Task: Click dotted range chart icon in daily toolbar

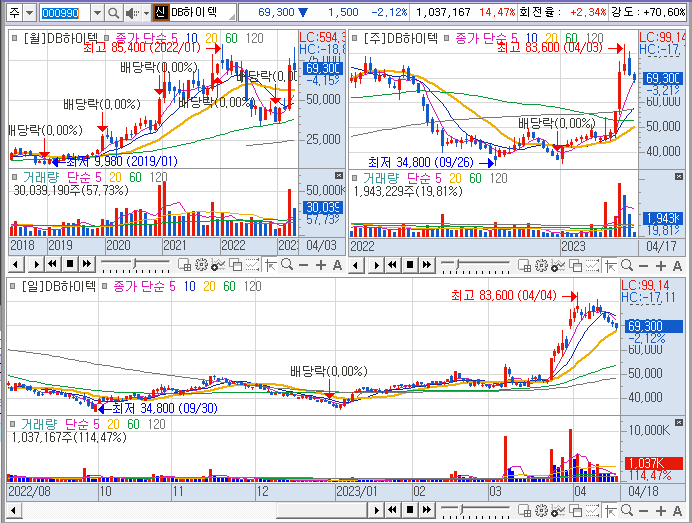Action: [592, 511]
